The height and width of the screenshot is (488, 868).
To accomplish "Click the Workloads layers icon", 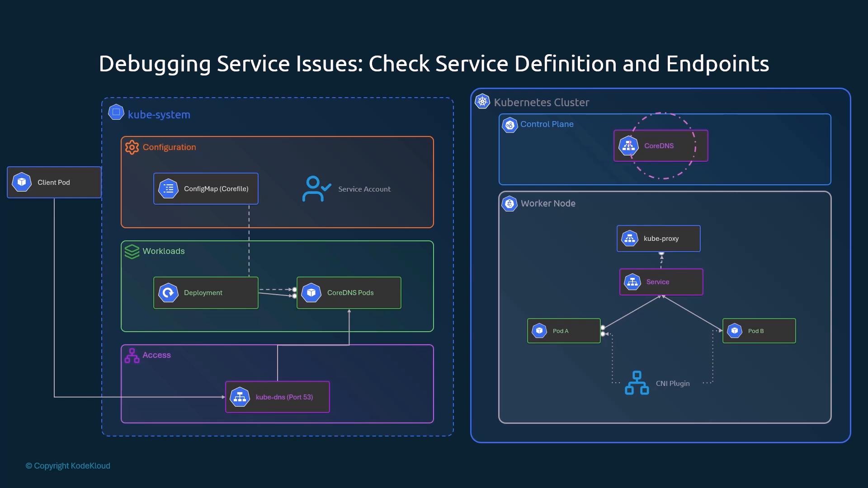I will pos(132,252).
